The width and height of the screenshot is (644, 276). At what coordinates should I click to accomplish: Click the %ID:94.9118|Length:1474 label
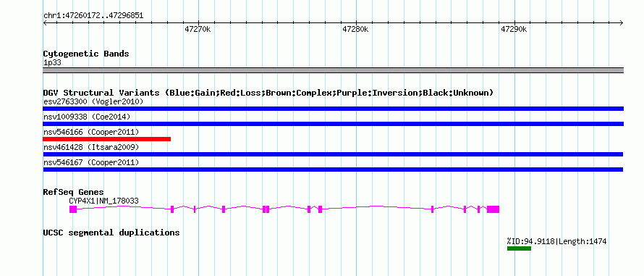tap(556, 241)
